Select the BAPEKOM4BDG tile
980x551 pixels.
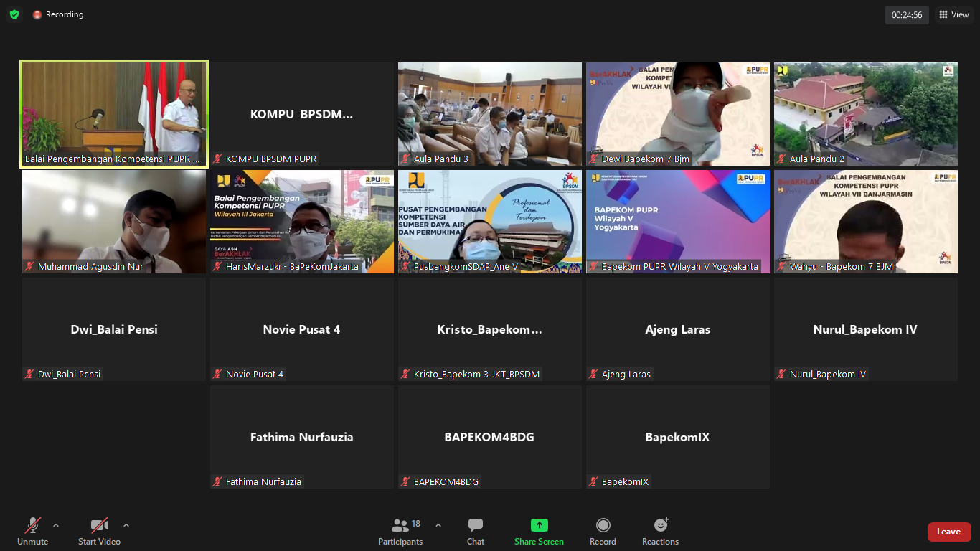point(490,437)
